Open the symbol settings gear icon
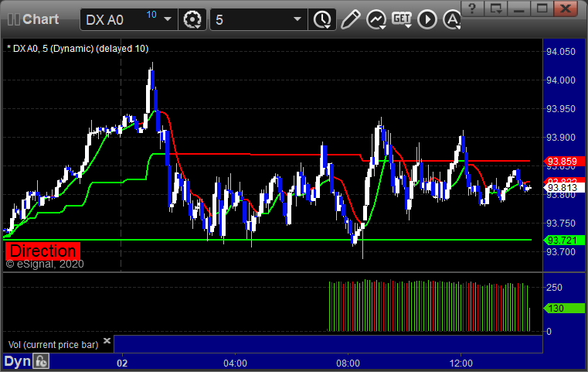The height and width of the screenshot is (372, 588). point(192,19)
